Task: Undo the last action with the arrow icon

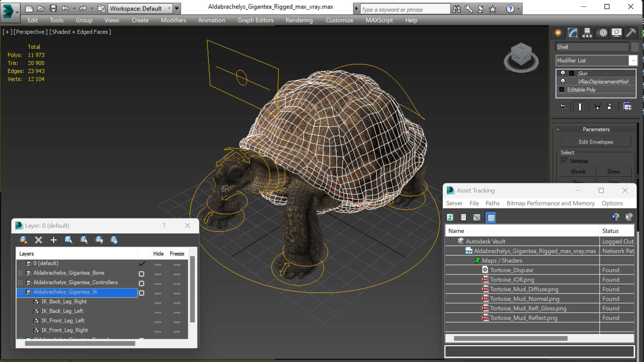Action: (65, 8)
